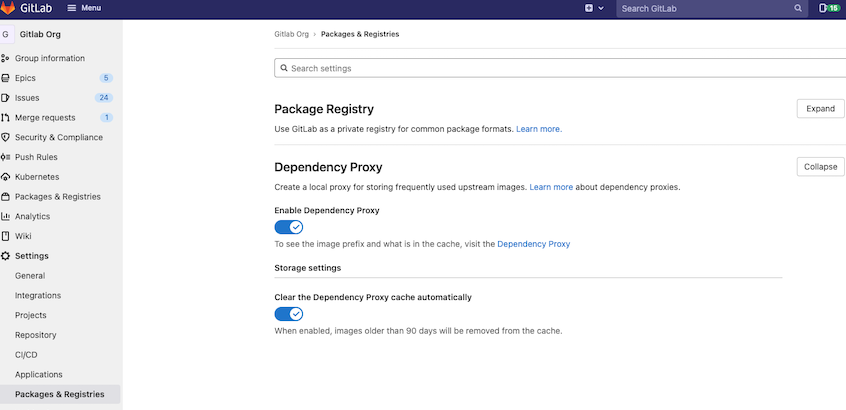Click the Packages & Registries box icon

pyautogui.click(x=5, y=197)
